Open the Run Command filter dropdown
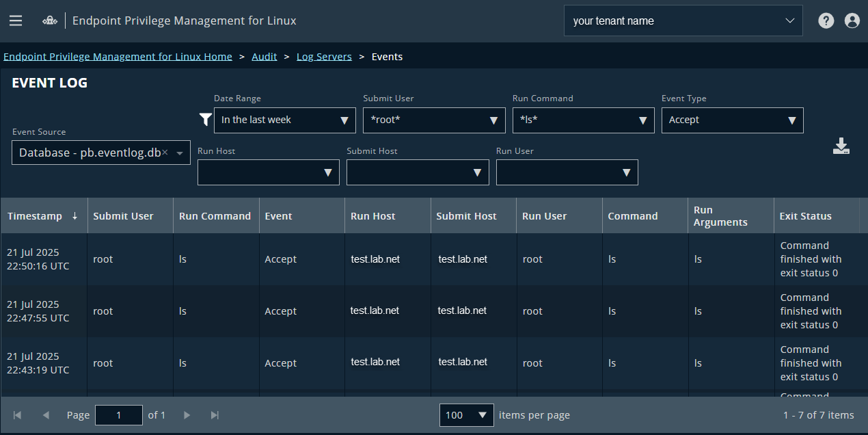 point(584,120)
